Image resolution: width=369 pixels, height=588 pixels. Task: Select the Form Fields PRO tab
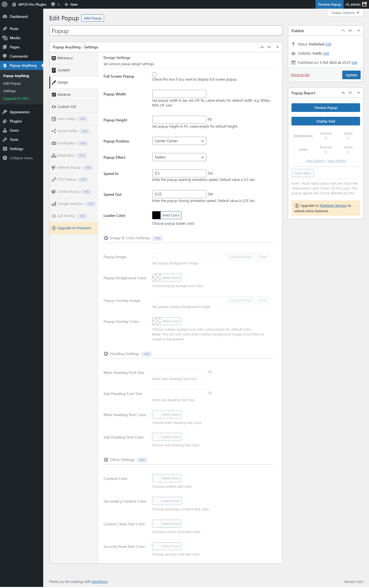74,119
